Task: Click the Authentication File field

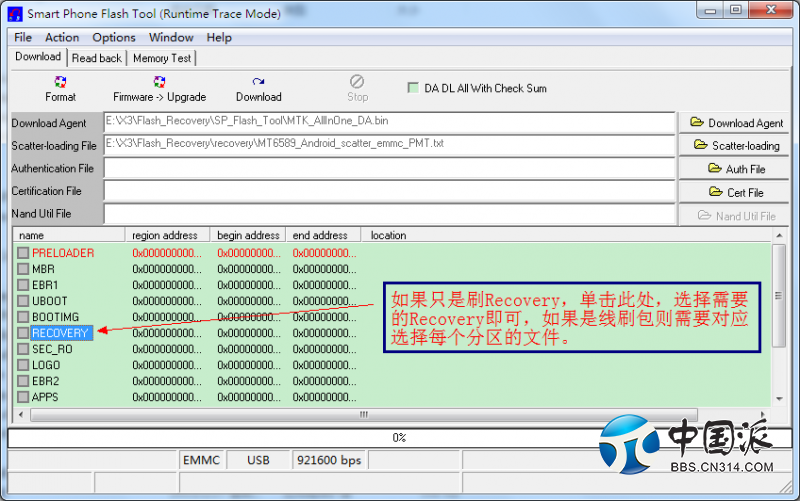Action: click(389, 168)
